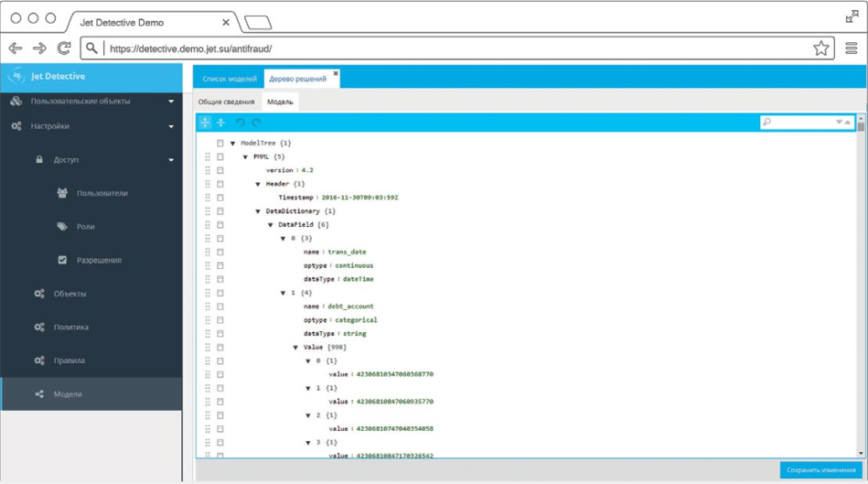The width and height of the screenshot is (868, 484).
Task: Click the browser back arrow
Action: point(15,48)
